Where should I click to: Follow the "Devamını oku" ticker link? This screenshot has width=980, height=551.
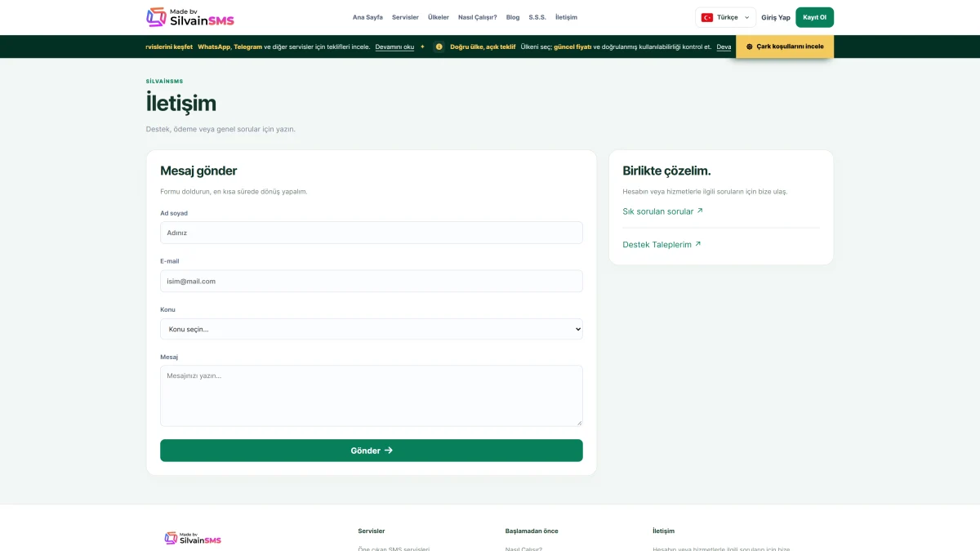[394, 47]
